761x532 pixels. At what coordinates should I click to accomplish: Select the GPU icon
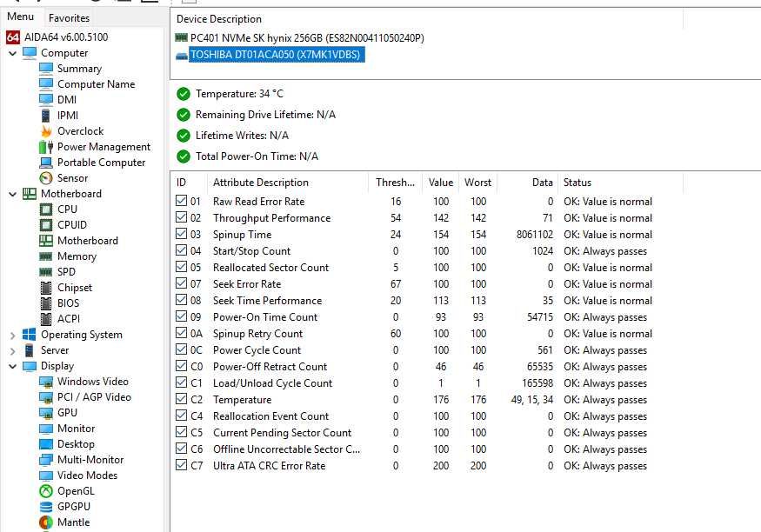point(45,413)
